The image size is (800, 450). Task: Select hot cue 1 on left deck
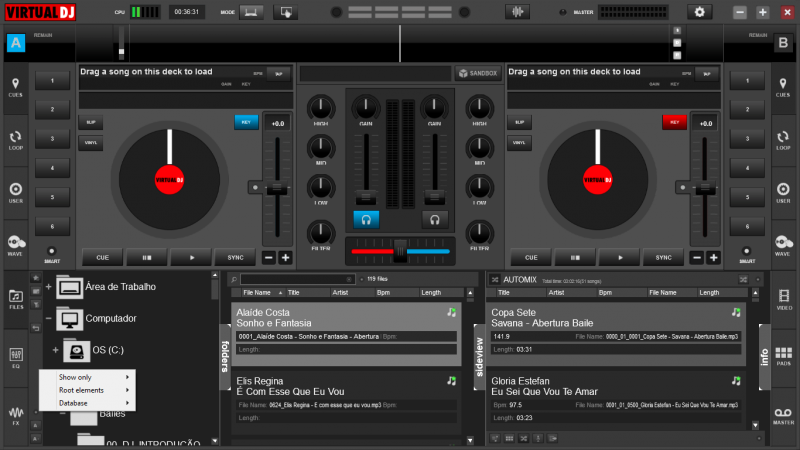click(52, 81)
